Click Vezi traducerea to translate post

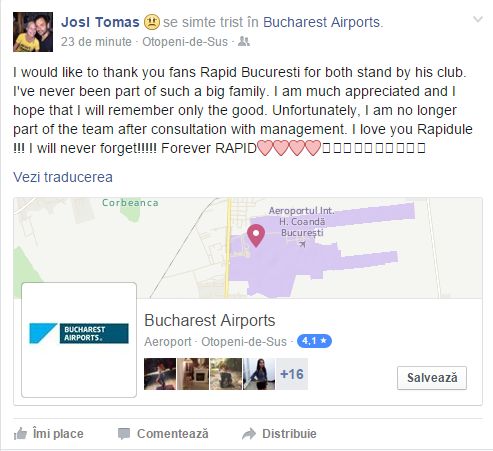63,177
